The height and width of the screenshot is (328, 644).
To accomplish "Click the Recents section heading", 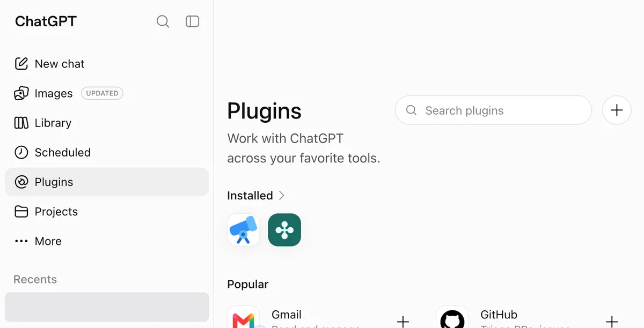I will pyautogui.click(x=35, y=279).
